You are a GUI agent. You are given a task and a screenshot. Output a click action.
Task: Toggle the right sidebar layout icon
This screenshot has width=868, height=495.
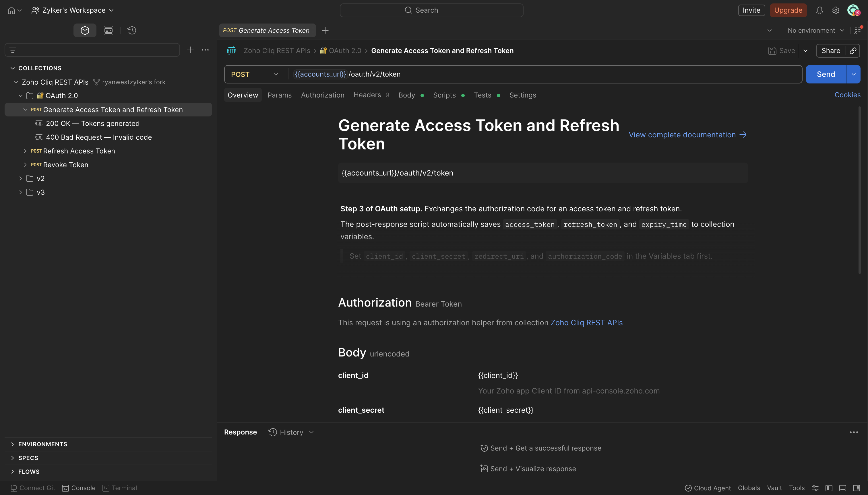857,488
